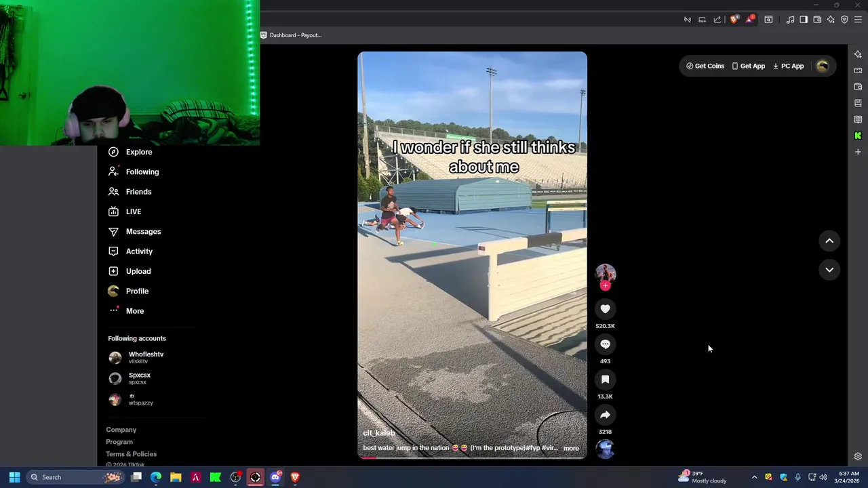This screenshot has height=488, width=868.
Task: Click the install app icon in address bar
Action: click(703, 20)
